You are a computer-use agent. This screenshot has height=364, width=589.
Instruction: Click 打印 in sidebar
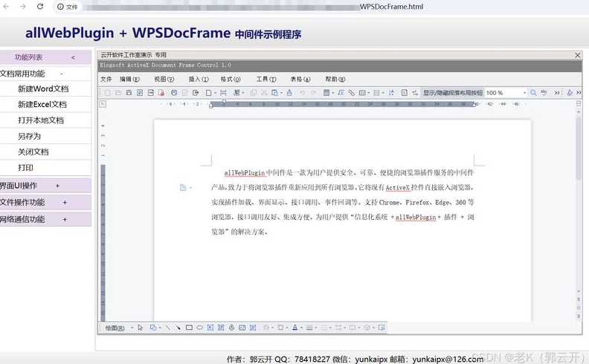tap(25, 168)
